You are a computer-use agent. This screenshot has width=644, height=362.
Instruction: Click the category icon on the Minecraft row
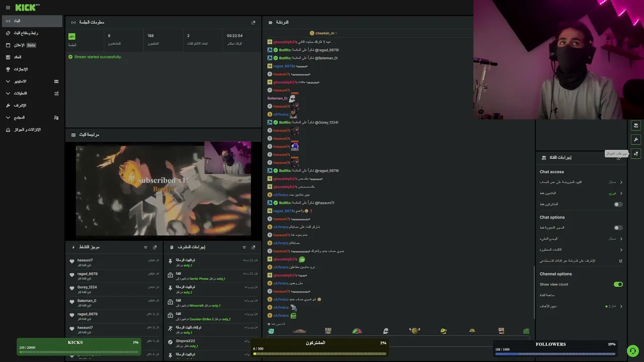click(x=171, y=302)
